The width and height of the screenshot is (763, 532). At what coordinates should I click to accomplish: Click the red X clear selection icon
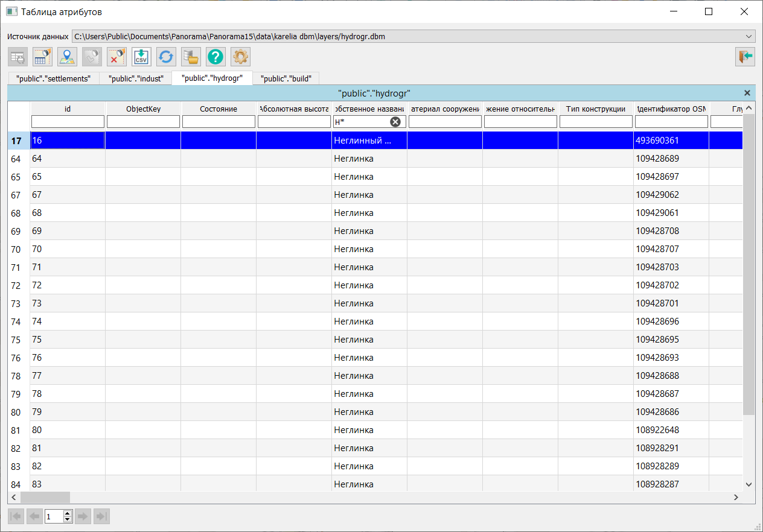(x=117, y=57)
